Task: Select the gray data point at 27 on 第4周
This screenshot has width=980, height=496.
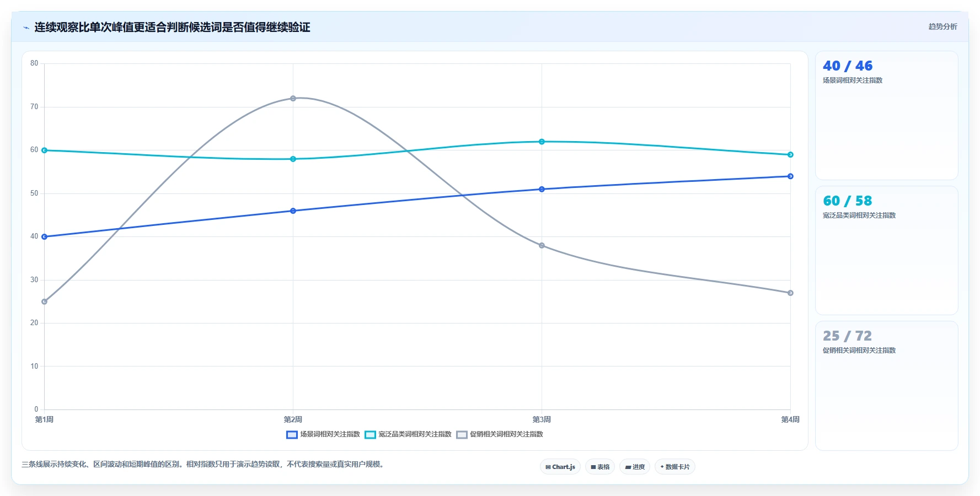Action: pos(790,293)
